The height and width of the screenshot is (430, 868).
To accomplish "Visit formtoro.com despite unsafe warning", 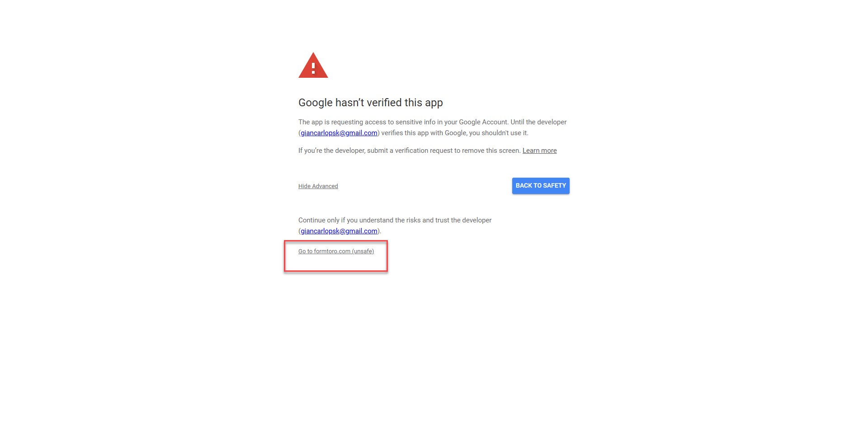I will pyautogui.click(x=336, y=251).
